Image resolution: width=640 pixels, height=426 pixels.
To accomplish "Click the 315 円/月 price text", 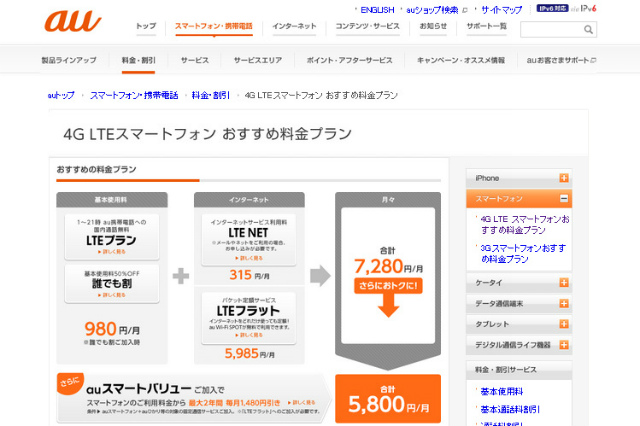I will pyautogui.click(x=249, y=275).
